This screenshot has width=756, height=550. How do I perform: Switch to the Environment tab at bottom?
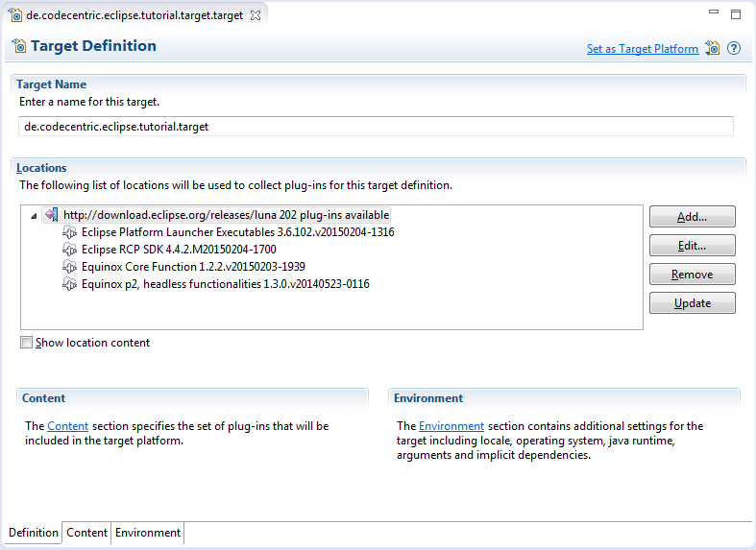click(147, 533)
